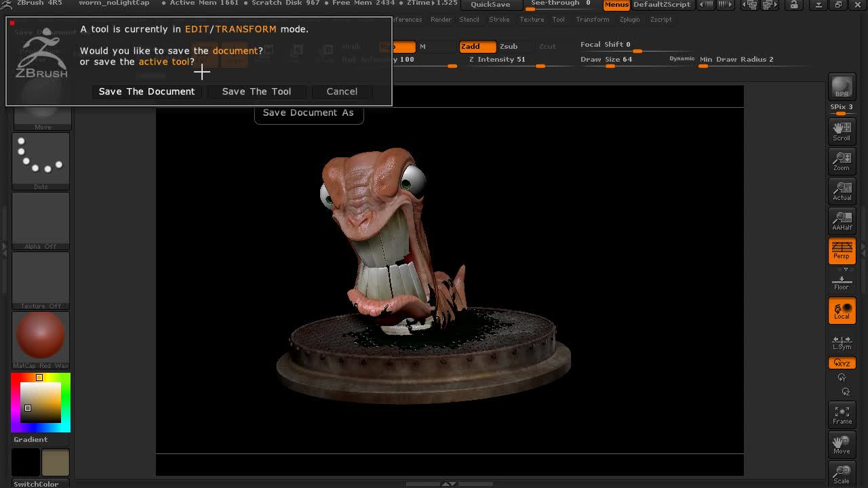Open the Transform menu
868x488 pixels.
(x=592, y=20)
